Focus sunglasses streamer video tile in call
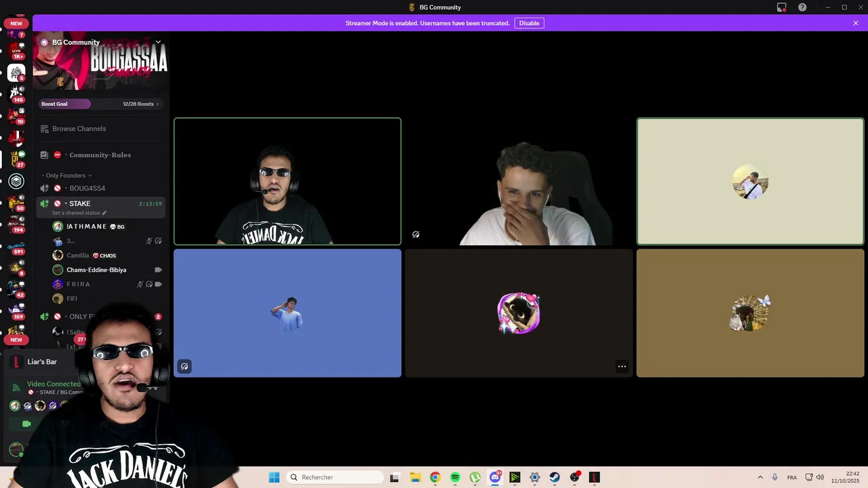 pos(288,182)
